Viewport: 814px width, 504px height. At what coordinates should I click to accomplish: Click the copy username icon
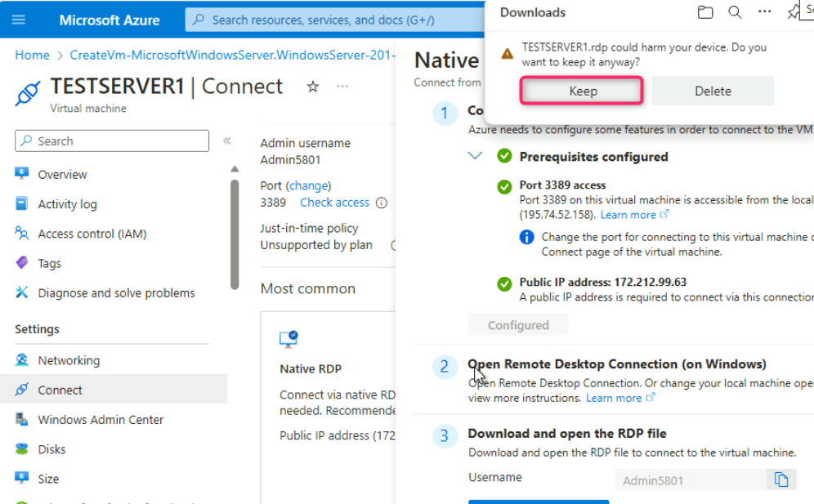point(781,480)
